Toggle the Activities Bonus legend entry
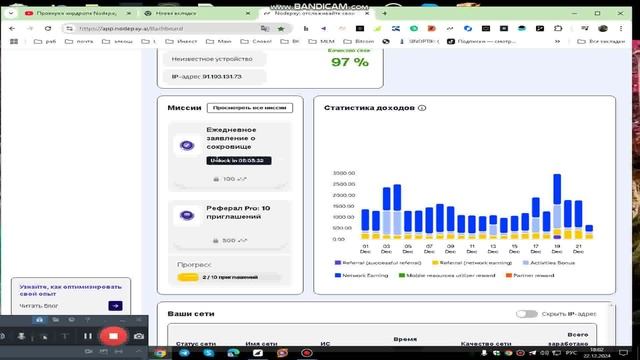Screen dimensions: 640x360 tap(549, 263)
